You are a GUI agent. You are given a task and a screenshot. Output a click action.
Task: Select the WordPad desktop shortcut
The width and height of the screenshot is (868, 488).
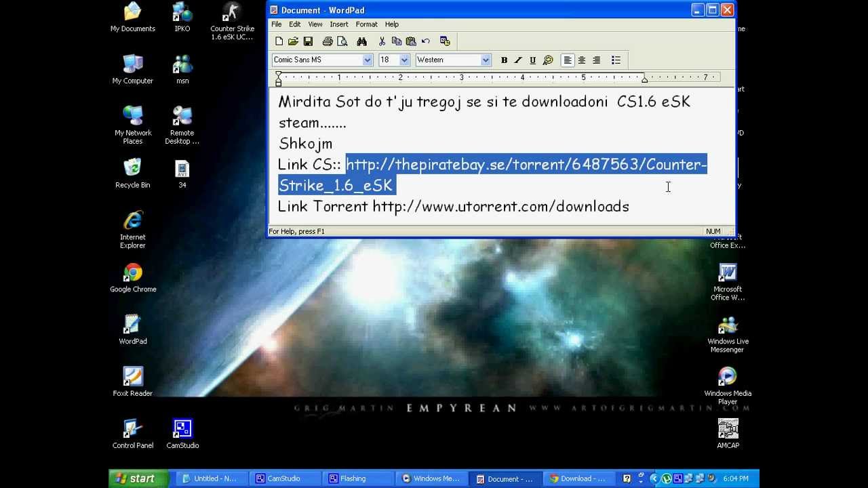[x=133, y=331]
